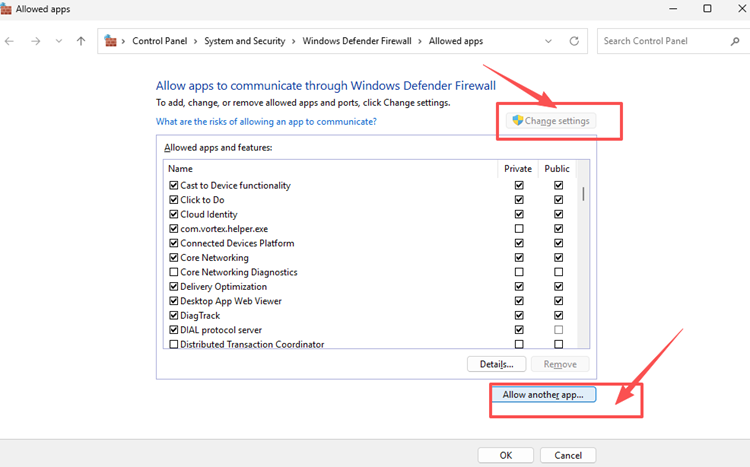Open Control Panel breadcrumb
The width and height of the screenshot is (750, 467).
[x=160, y=41]
